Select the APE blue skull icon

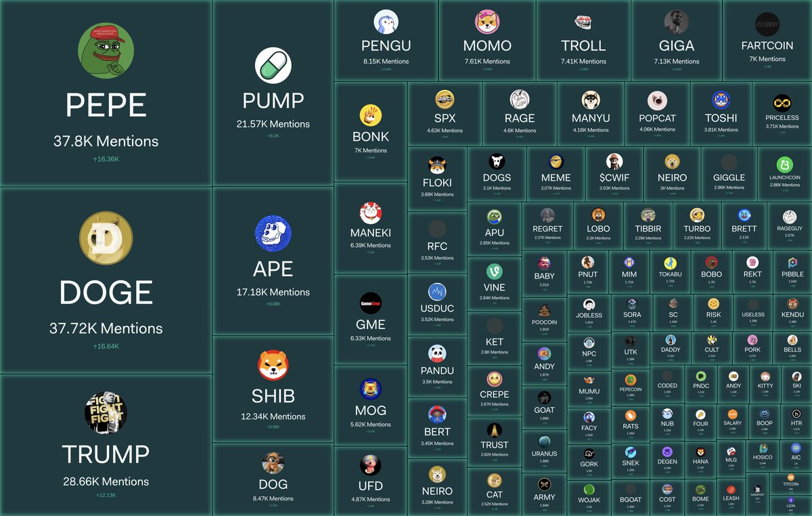click(273, 235)
